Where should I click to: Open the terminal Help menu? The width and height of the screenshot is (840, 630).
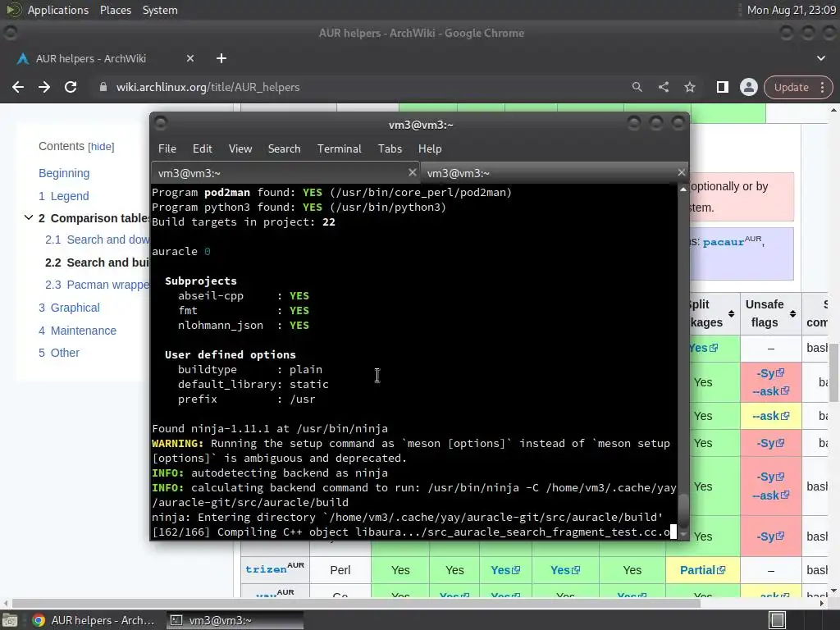(x=430, y=149)
